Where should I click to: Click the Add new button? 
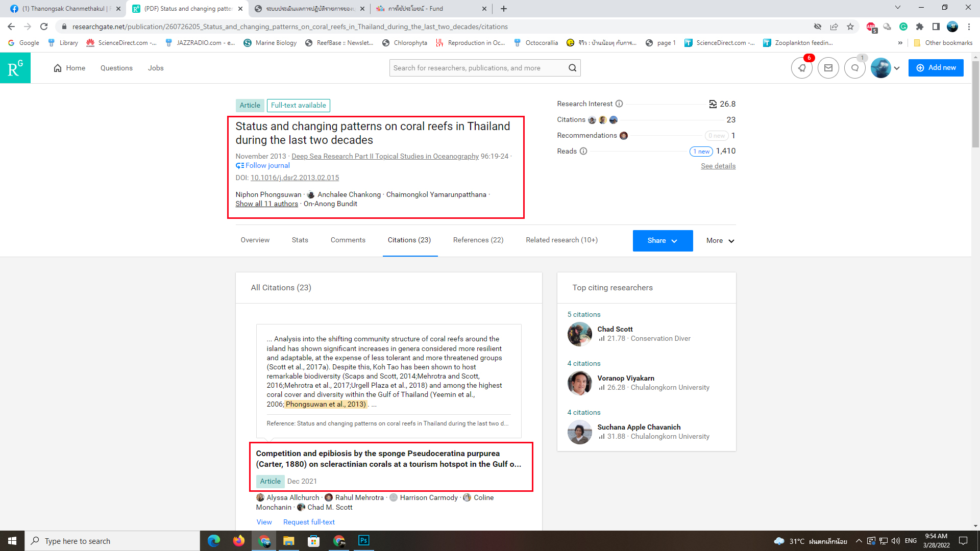click(x=936, y=68)
